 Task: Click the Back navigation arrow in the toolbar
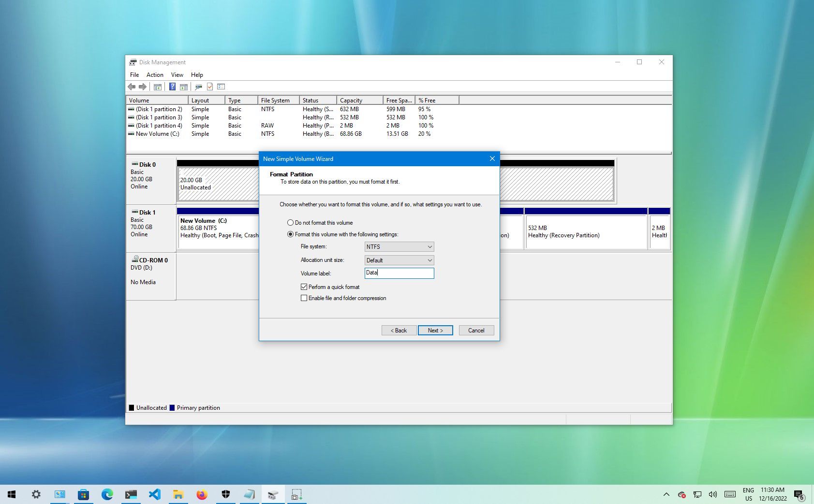[x=132, y=86]
